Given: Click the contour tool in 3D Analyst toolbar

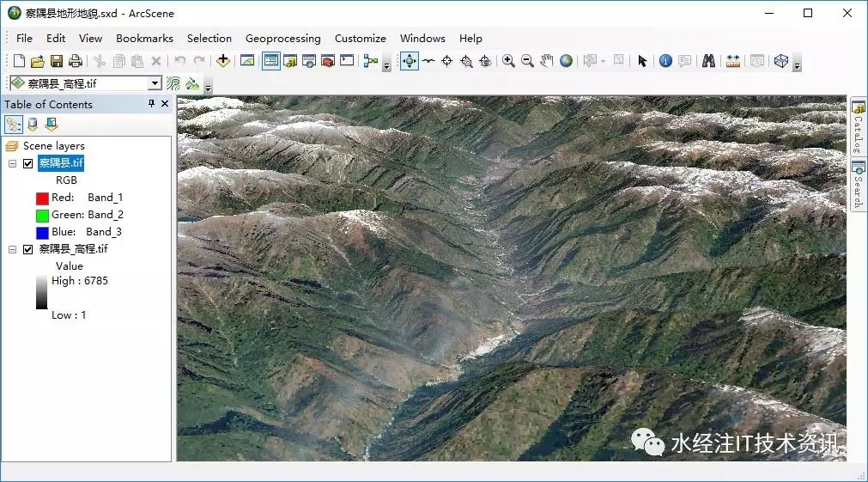Looking at the screenshot, I should pos(173,83).
